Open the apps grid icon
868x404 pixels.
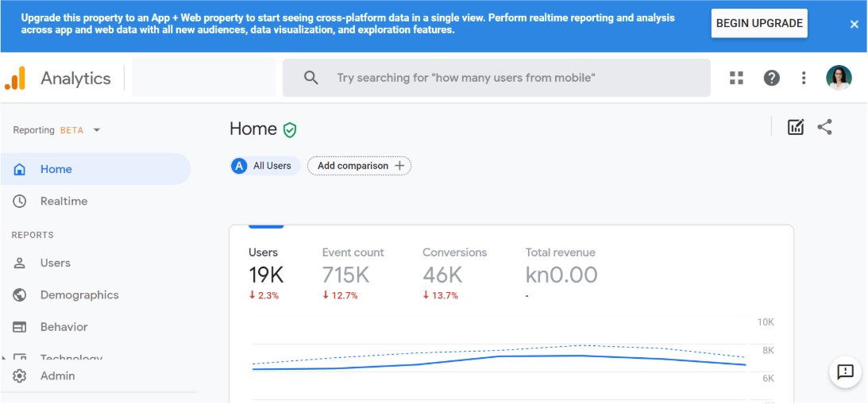tap(736, 78)
